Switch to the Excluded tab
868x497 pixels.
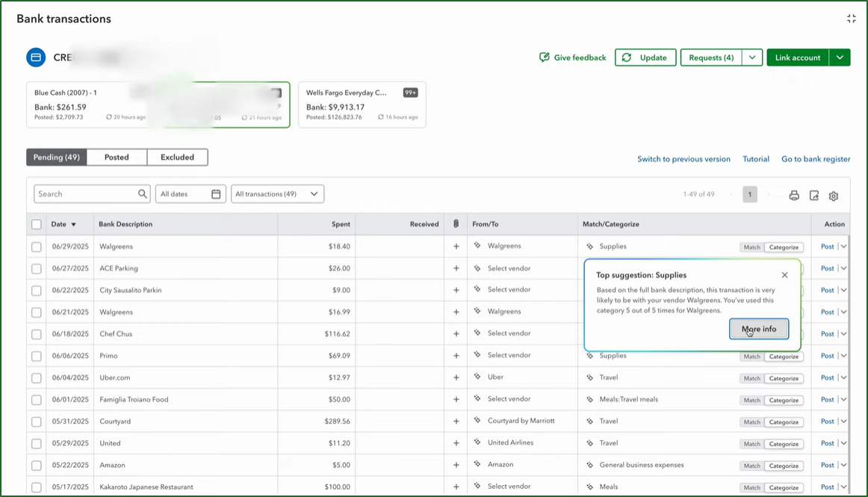(x=177, y=158)
